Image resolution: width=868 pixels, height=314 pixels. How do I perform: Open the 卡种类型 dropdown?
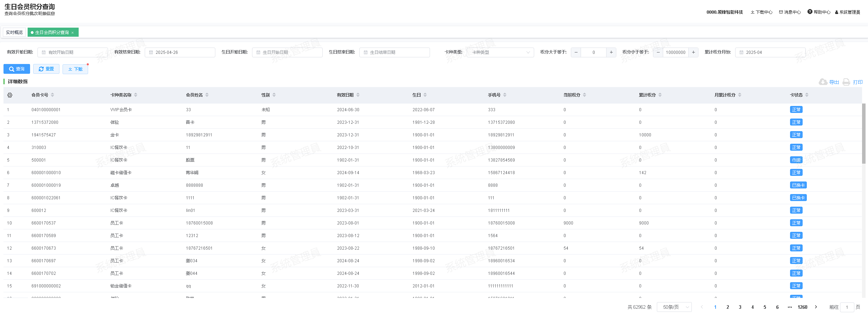pos(500,52)
